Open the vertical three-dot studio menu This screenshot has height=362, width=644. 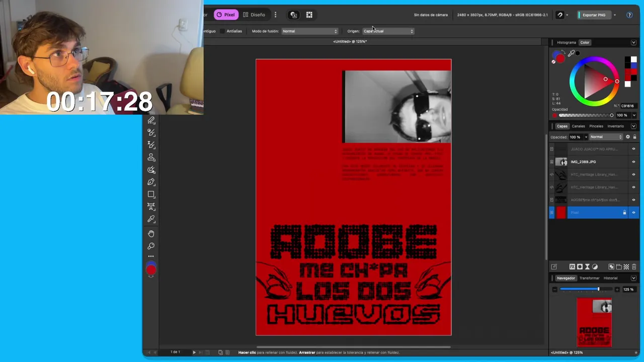[x=275, y=15]
